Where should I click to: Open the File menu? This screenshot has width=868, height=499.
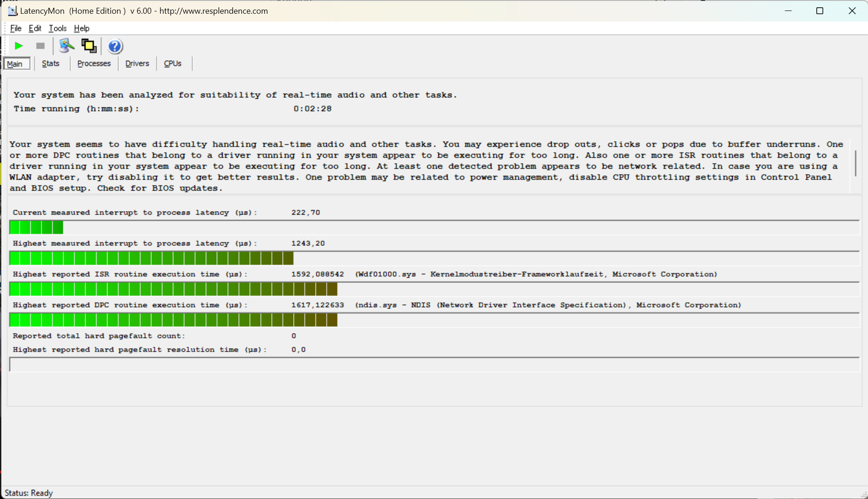(x=16, y=28)
